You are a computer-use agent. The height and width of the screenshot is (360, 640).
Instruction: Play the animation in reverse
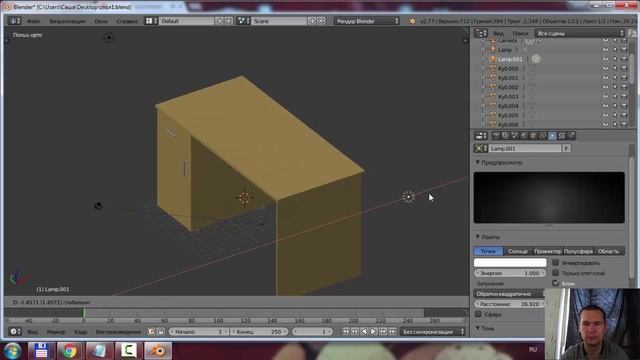click(x=364, y=332)
